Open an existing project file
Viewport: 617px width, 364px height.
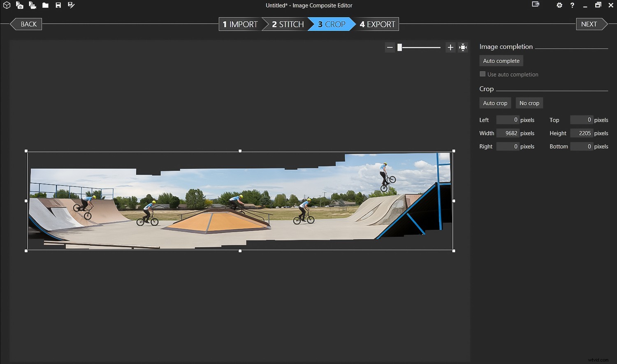45,5
